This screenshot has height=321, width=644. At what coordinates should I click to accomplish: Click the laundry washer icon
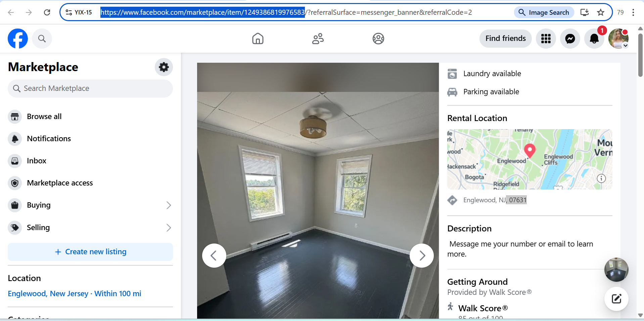click(452, 74)
